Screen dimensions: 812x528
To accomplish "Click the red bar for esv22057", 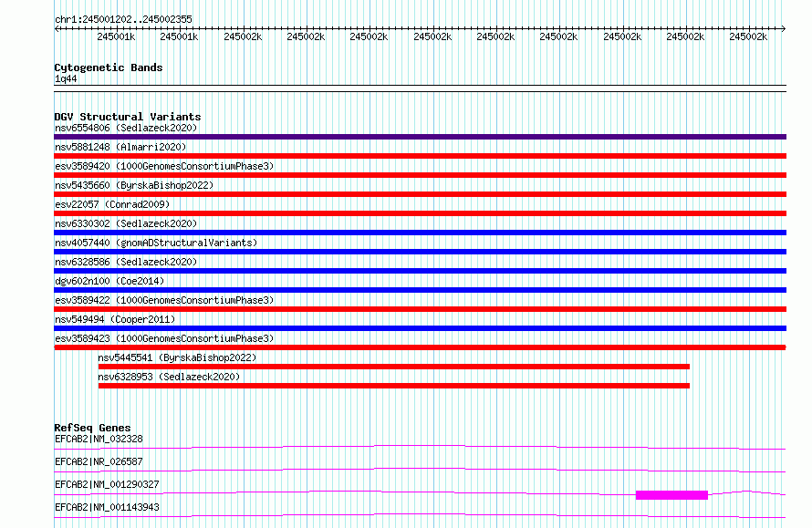I will click(x=420, y=213).
